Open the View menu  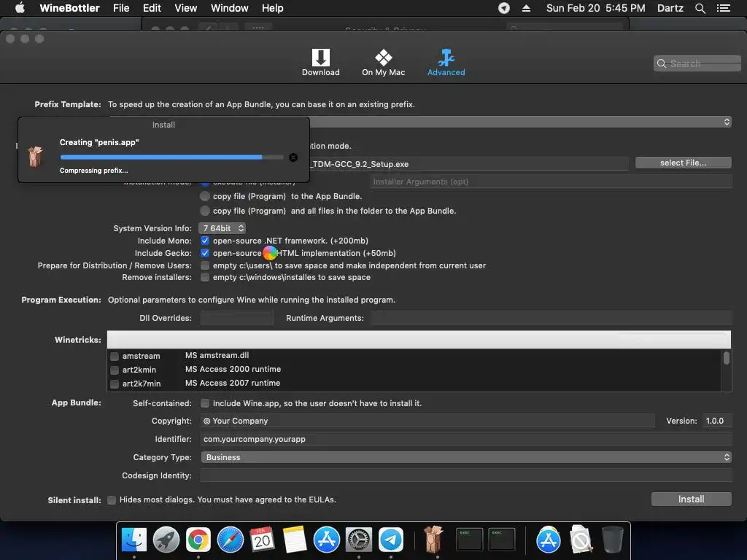pyautogui.click(x=186, y=8)
